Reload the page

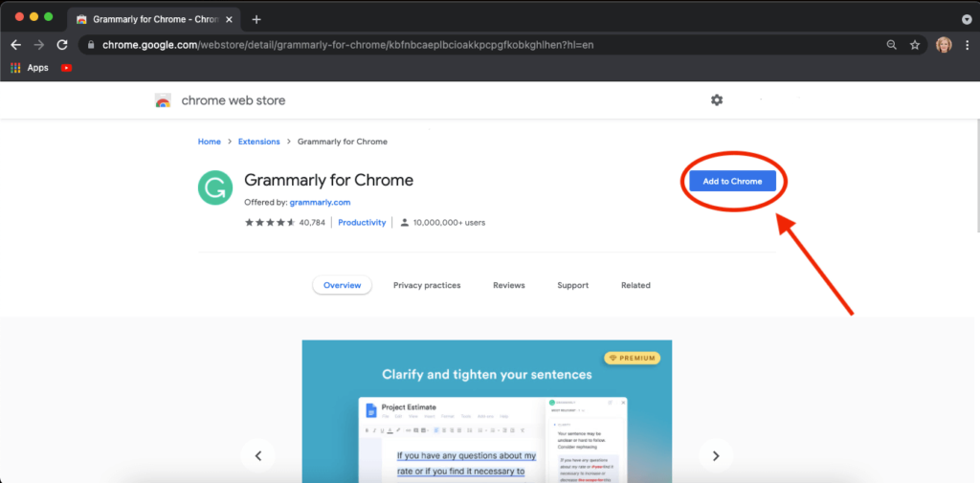pyautogui.click(x=62, y=45)
